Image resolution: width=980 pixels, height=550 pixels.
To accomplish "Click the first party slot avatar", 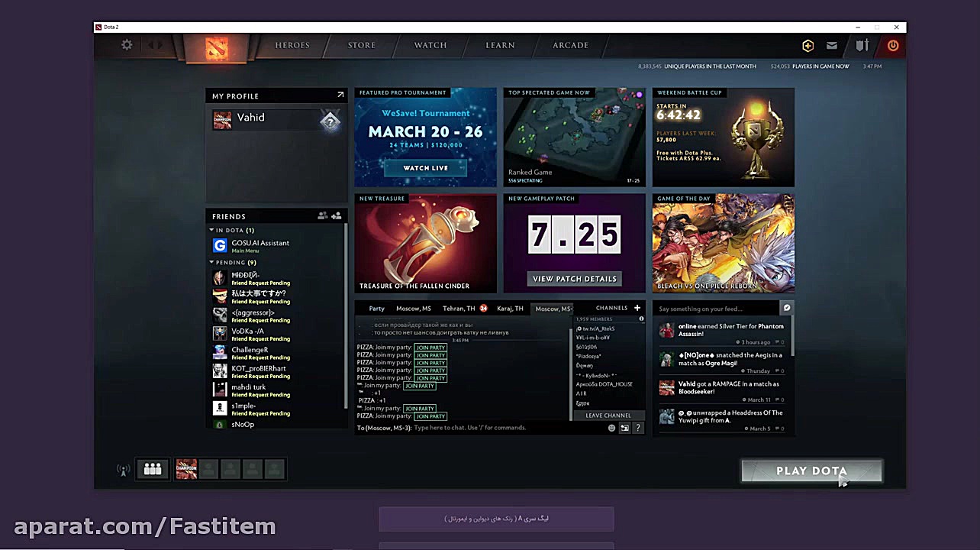I will pos(186,469).
